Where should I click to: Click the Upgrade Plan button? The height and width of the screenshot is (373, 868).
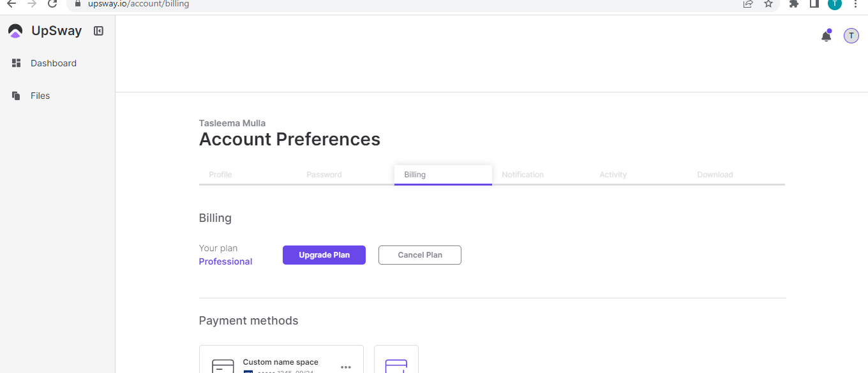(324, 255)
